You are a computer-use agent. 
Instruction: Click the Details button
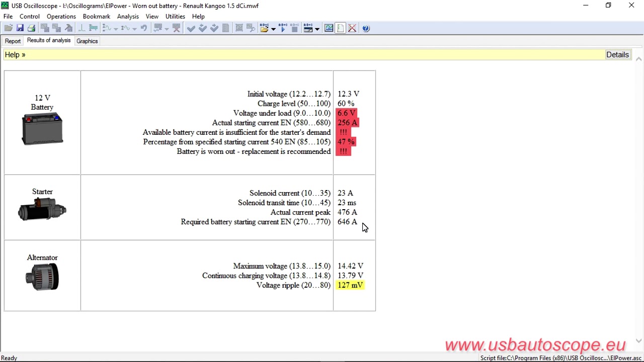point(617,55)
